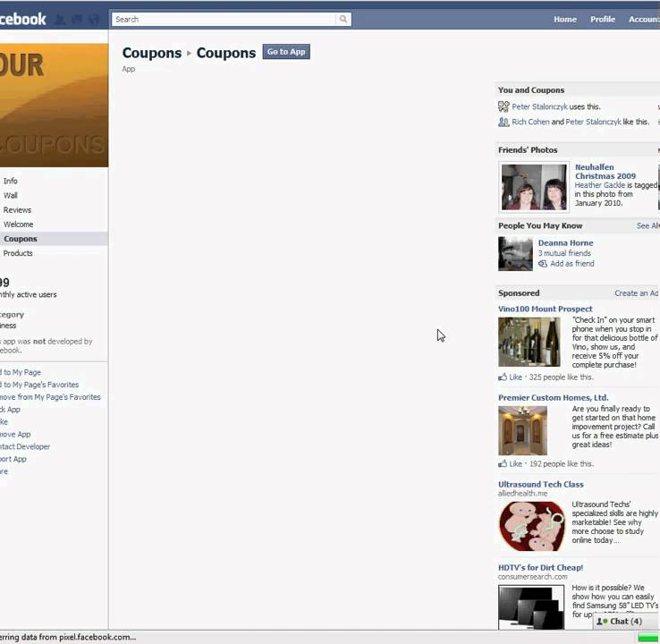
Task: Click 3 mutual friends link
Action: [564, 253]
